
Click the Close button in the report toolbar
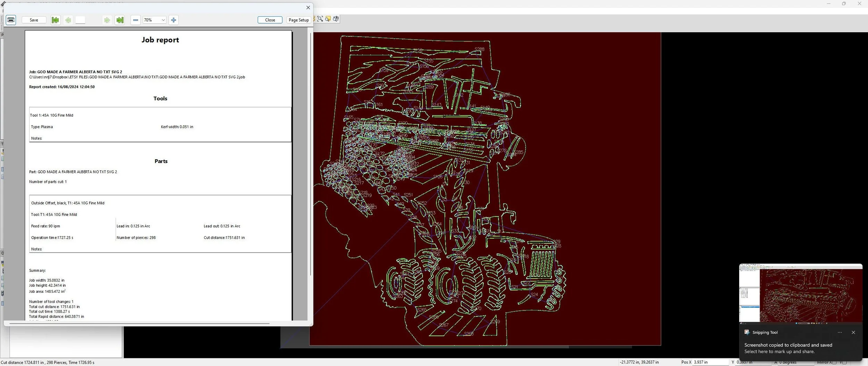click(270, 20)
